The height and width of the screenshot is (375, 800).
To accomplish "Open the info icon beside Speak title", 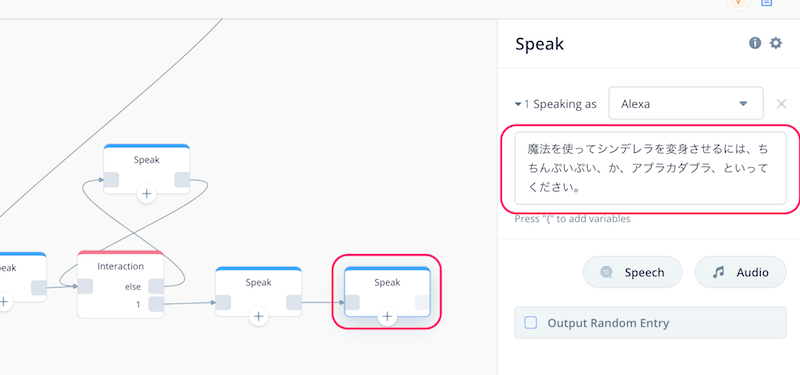I will 755,43.
